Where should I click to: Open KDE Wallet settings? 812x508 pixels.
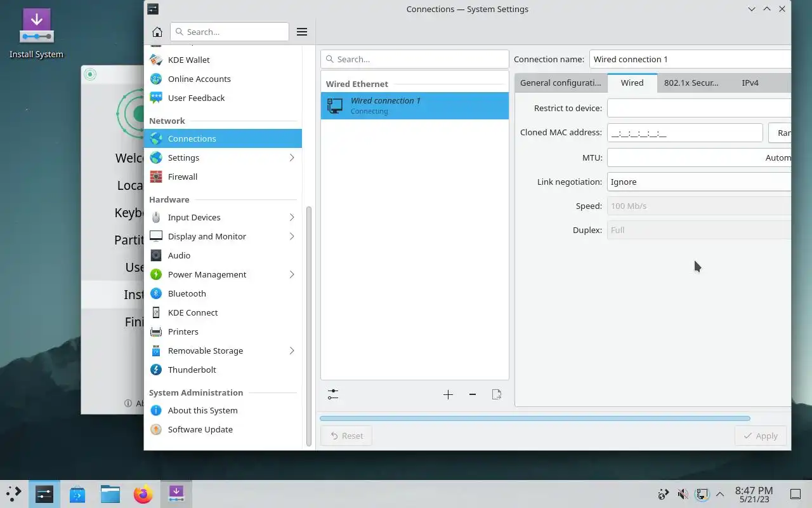tap(223, 60)
